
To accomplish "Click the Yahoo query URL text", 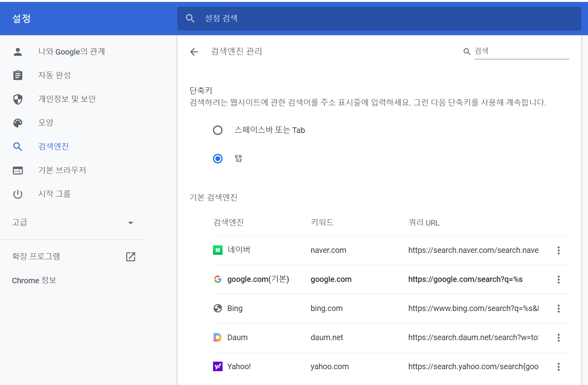I will click(x=473, y=366).
